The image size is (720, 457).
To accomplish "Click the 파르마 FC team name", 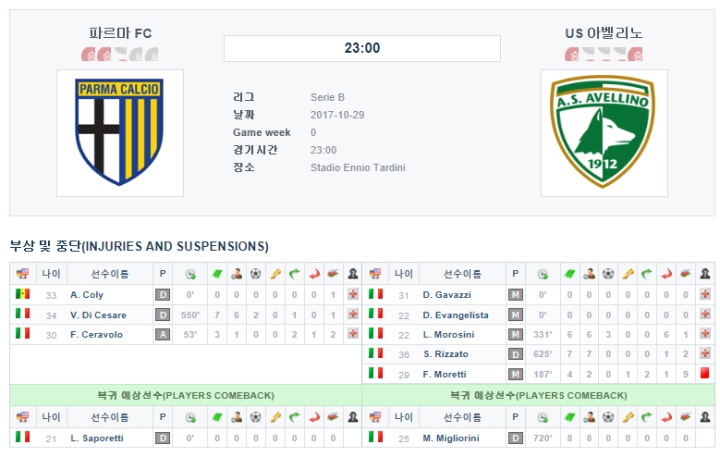I will tap(120, 33).
